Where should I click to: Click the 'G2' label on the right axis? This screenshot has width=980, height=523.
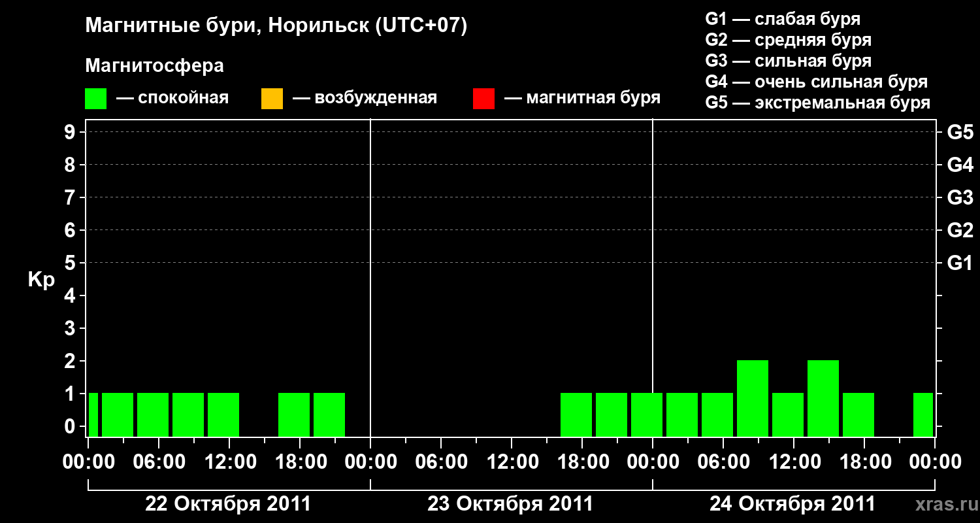click(x=960, y=230)
